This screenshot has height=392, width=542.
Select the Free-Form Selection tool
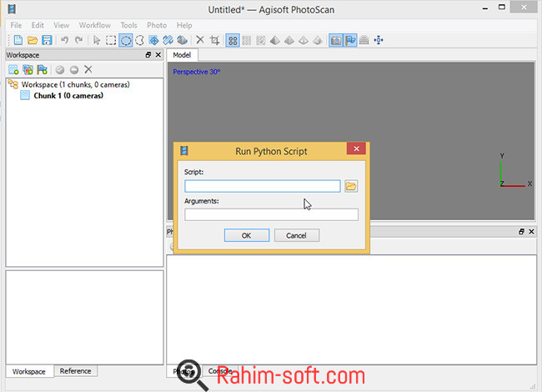point(139,40)
